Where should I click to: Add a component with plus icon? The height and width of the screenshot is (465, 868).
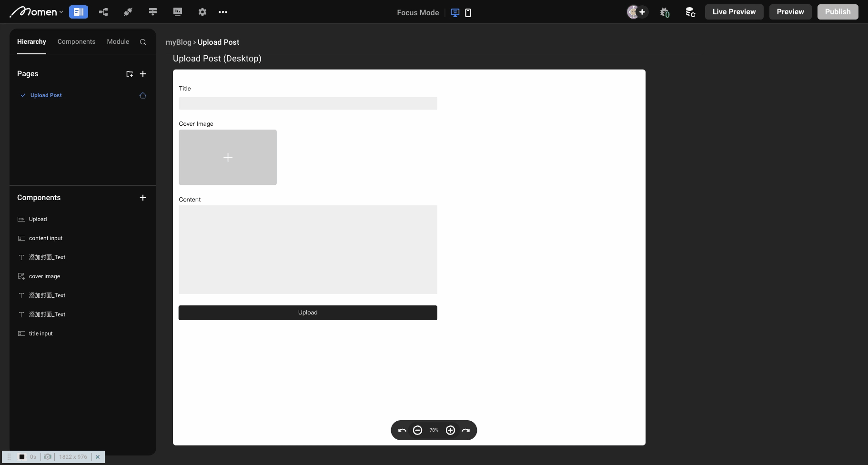143,198
